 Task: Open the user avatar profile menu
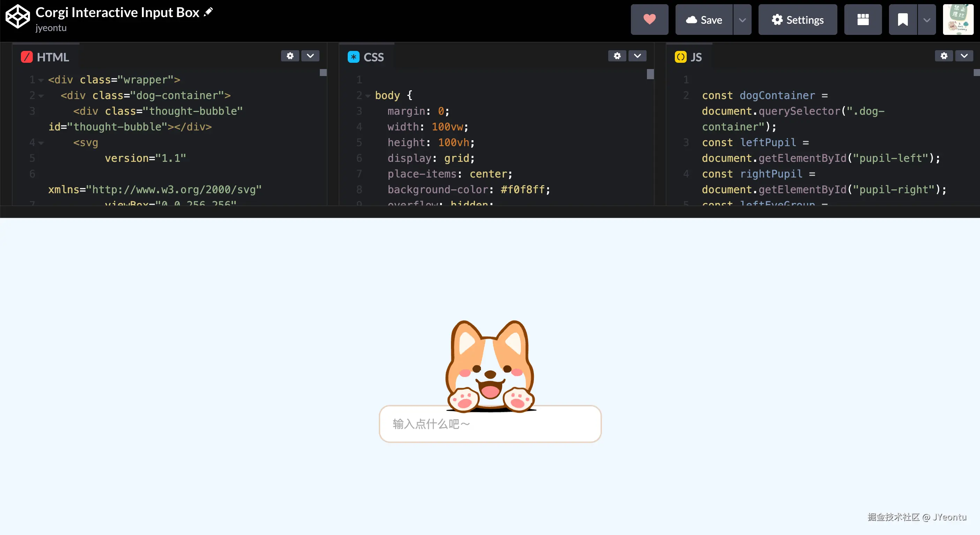pos(958,20)
